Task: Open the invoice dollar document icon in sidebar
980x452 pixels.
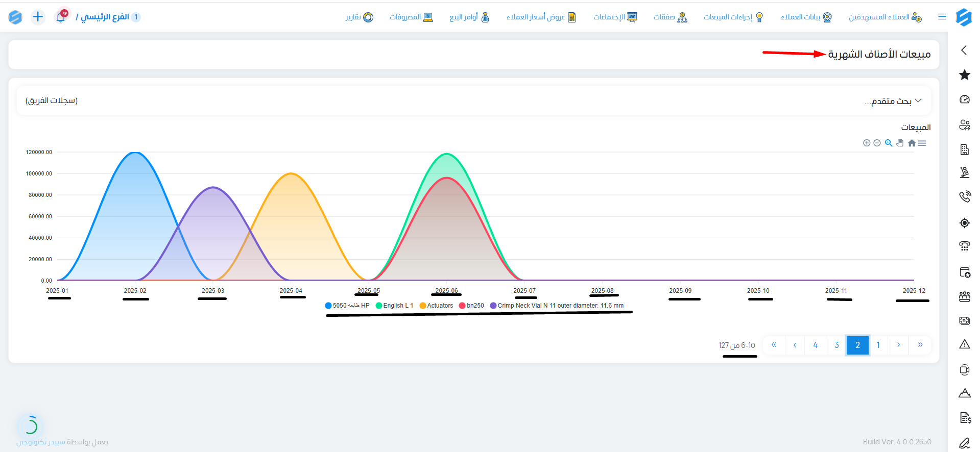Action: pyautogui.click(x=964, y=418)
